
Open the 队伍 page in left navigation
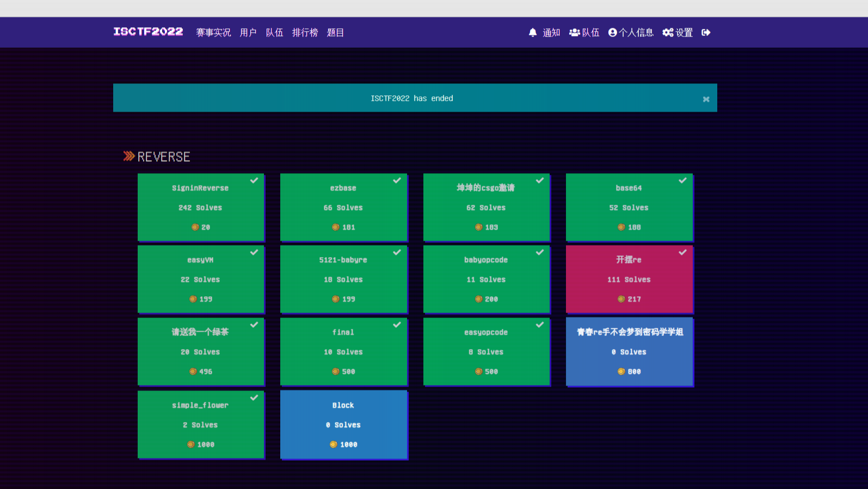pyautogui.click(x=274, y=33)
